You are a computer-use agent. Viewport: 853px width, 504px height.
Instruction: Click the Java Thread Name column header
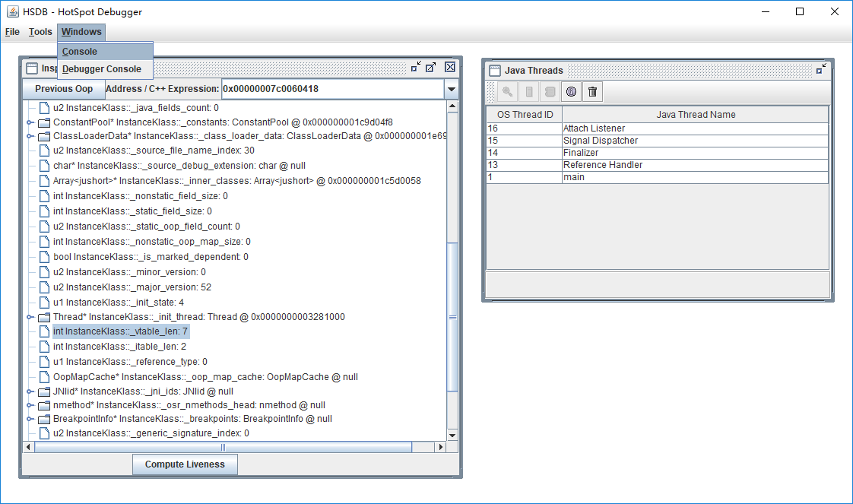point(695,114)
